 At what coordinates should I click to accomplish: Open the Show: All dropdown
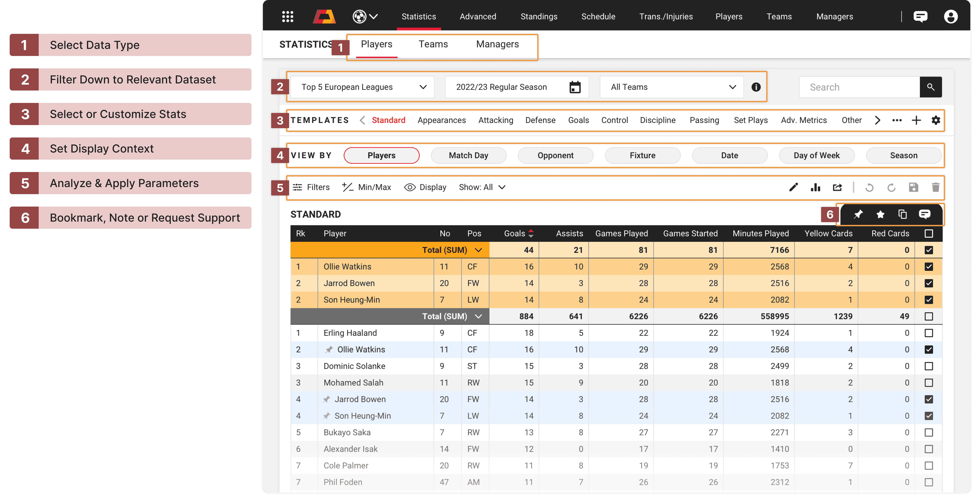point(482,187)
